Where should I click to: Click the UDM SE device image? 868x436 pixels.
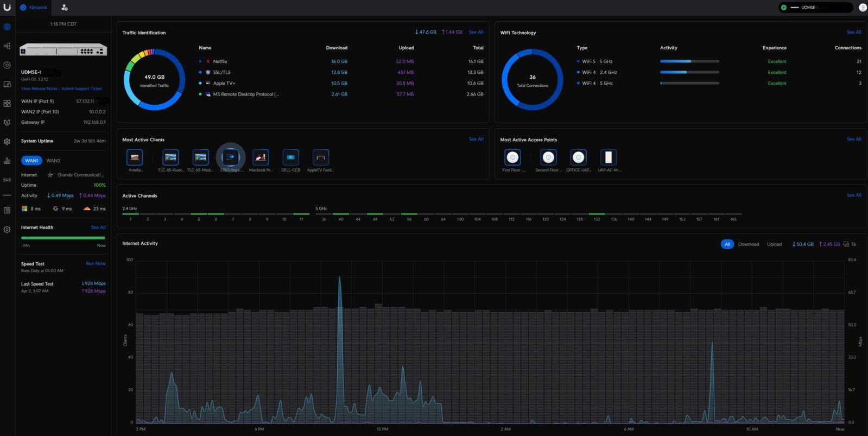coord(64,50)
